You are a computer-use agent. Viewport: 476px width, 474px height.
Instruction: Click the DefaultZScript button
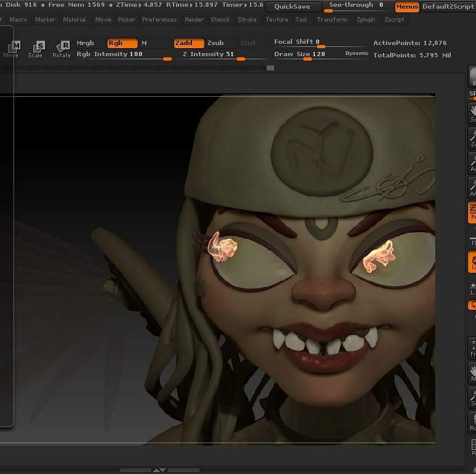448,7
